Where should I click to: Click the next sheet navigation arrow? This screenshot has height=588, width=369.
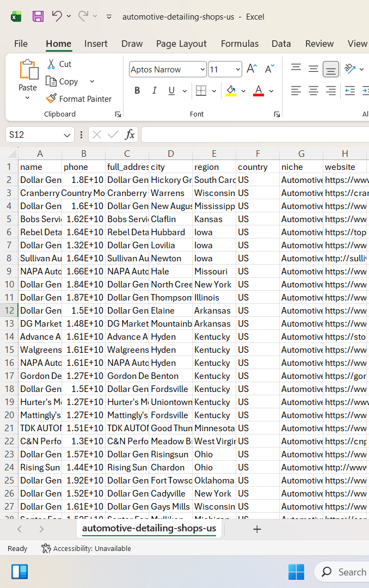tap(41, 529)
